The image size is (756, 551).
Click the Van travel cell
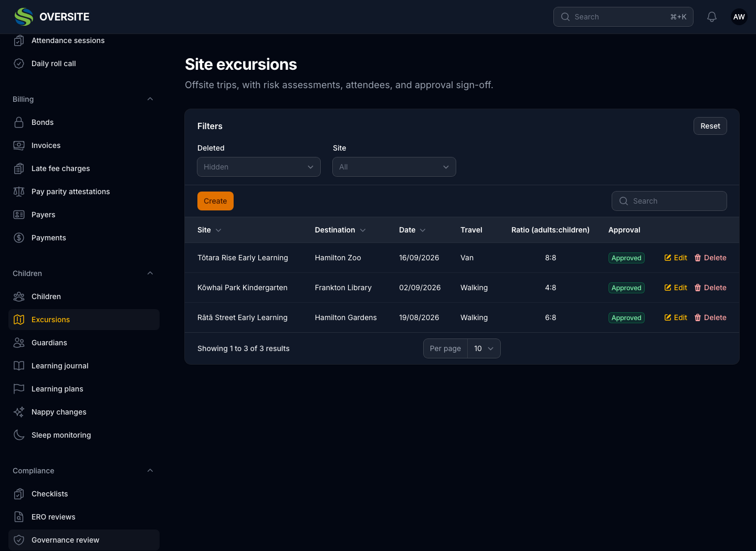[467, 258]
